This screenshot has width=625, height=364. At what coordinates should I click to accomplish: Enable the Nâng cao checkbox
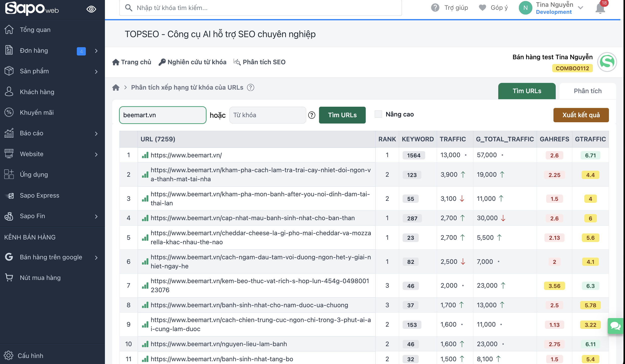[x=378, y=114]
